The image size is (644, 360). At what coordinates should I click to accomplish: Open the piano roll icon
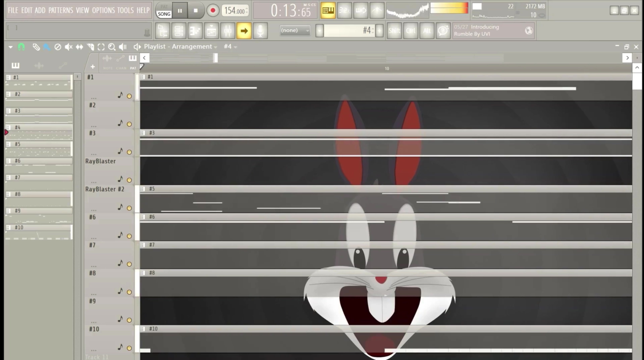point(195,31)
